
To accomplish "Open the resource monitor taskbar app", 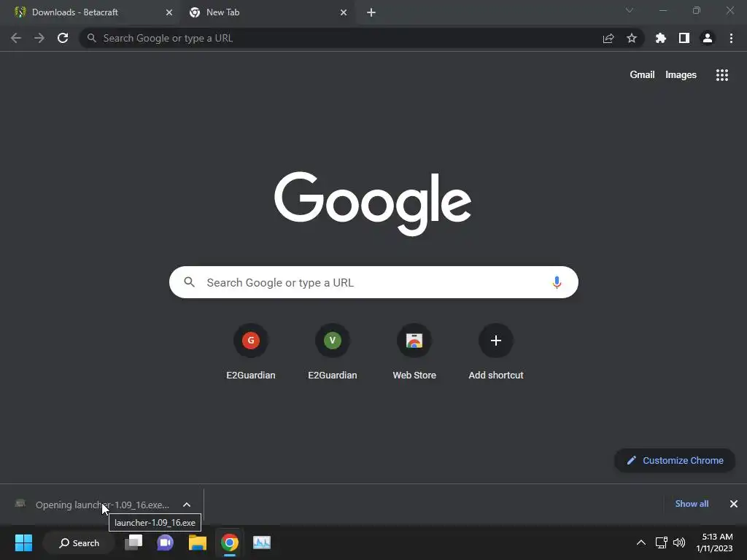I will coord(262,542).
